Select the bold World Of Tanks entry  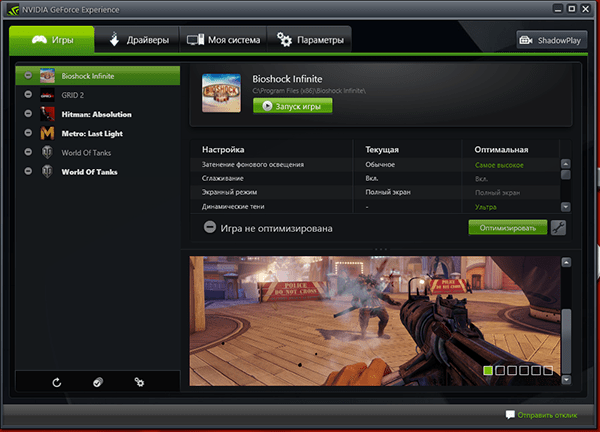pos(98,171)
